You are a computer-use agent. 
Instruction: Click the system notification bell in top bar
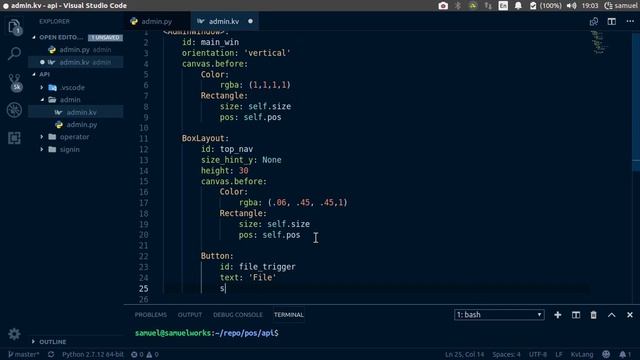tap(518, 6)
